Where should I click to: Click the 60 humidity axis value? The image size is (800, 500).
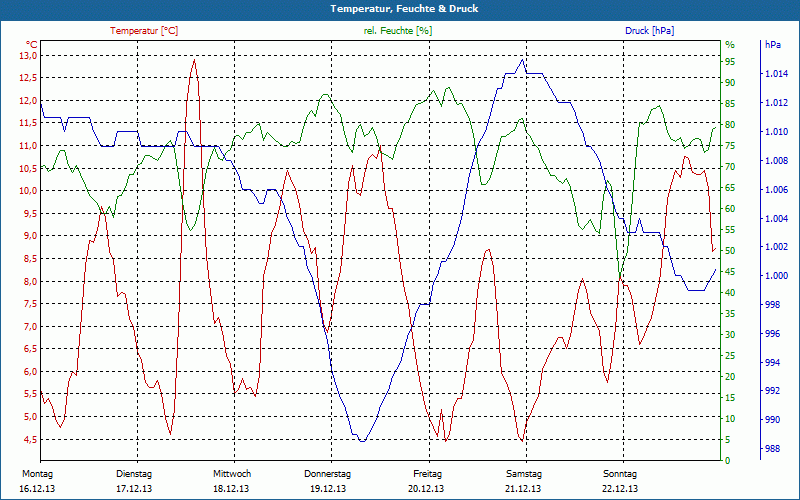[x=730, y=209]
